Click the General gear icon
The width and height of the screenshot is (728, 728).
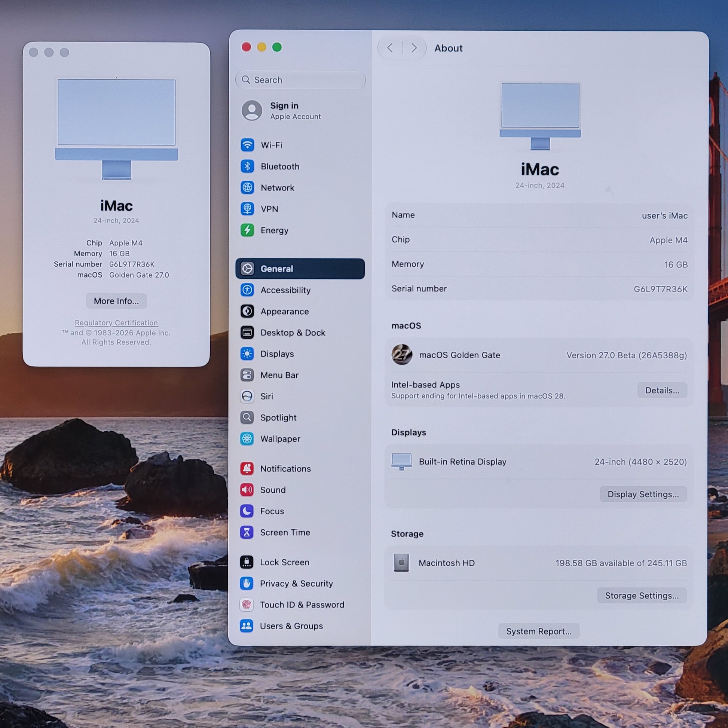[x=247, y=269]
